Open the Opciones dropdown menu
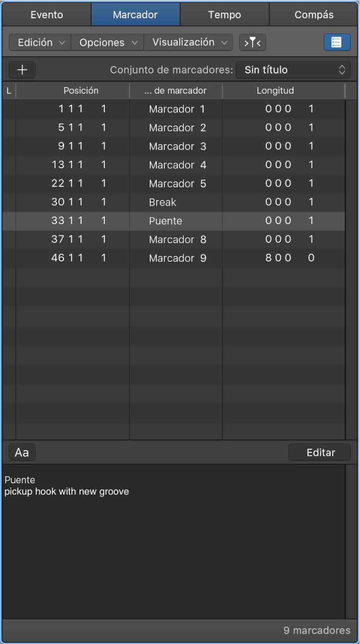The image size is (360, 644). coord(107,43)
